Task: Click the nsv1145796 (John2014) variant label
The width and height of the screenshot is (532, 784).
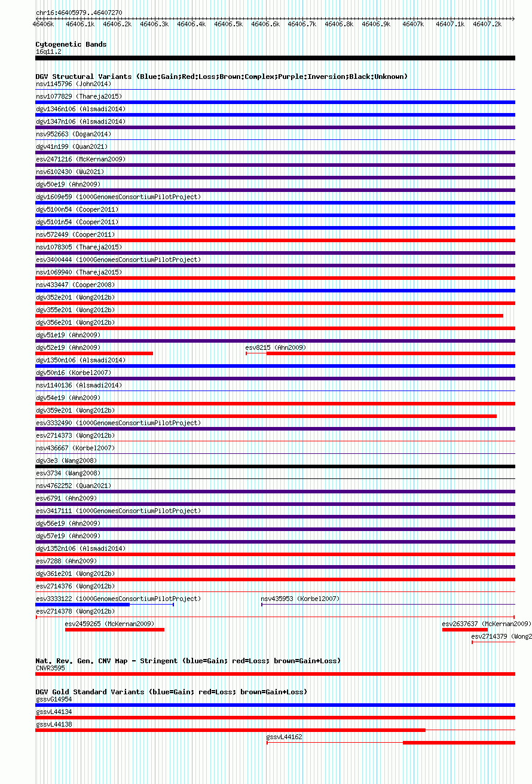Action: point(74,84)
